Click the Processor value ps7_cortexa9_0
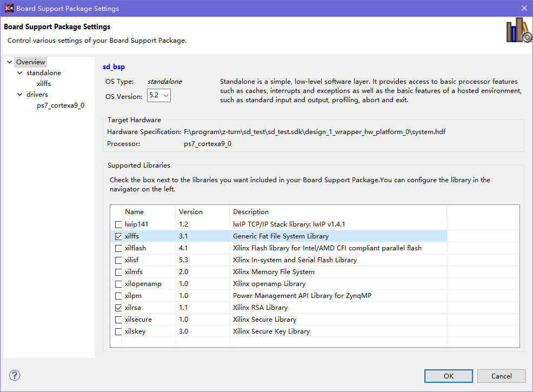The image size is (533, 392). (x=208, y=144)
